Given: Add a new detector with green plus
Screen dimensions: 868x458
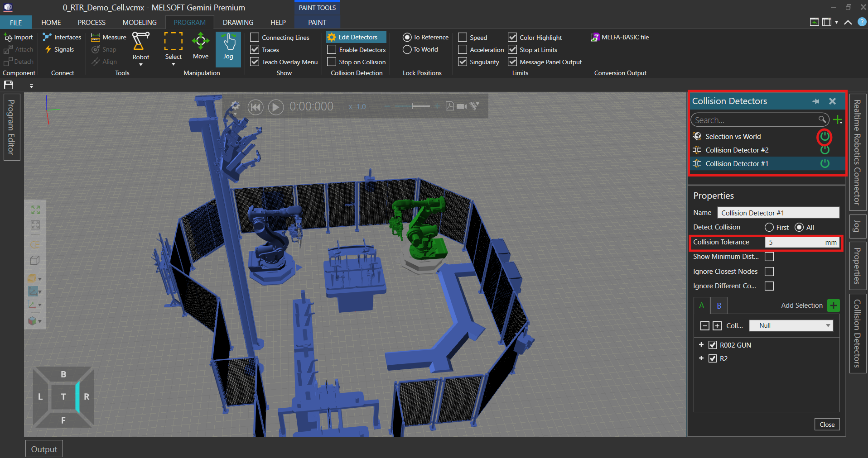Looking at the screenshot, I should click(838, 120).
